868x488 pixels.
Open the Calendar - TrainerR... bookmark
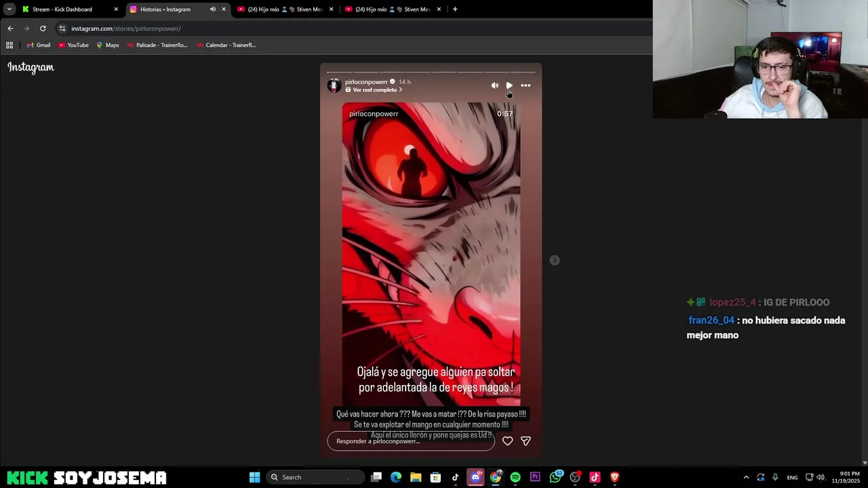coord(226,45)
